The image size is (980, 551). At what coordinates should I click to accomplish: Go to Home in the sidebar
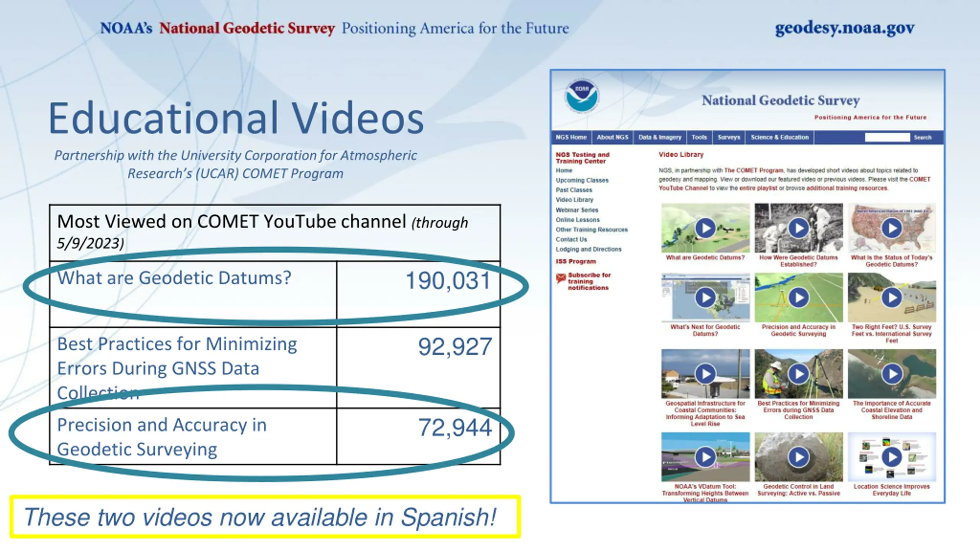coord(564,171)
